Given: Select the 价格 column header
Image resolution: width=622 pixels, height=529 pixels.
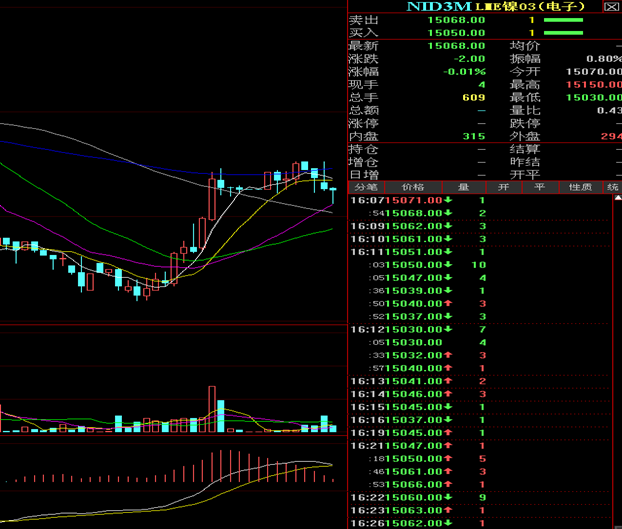Looking at the screenshot, I should coord(413,187).
